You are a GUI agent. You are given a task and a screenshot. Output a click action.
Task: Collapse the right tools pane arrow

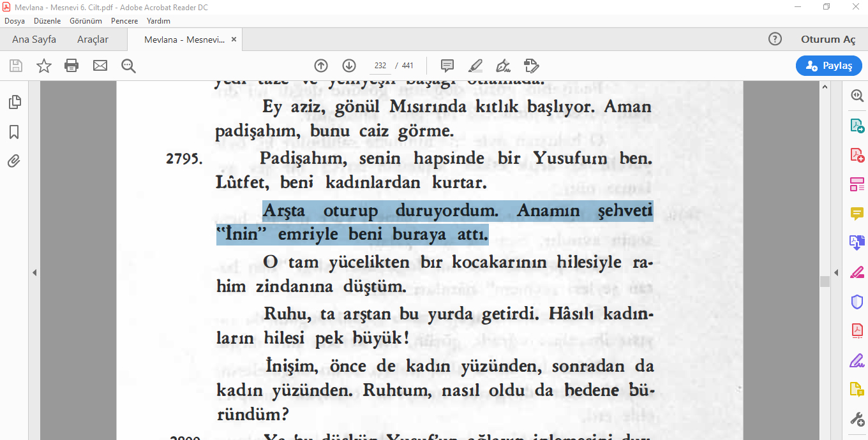pos(837,272)
